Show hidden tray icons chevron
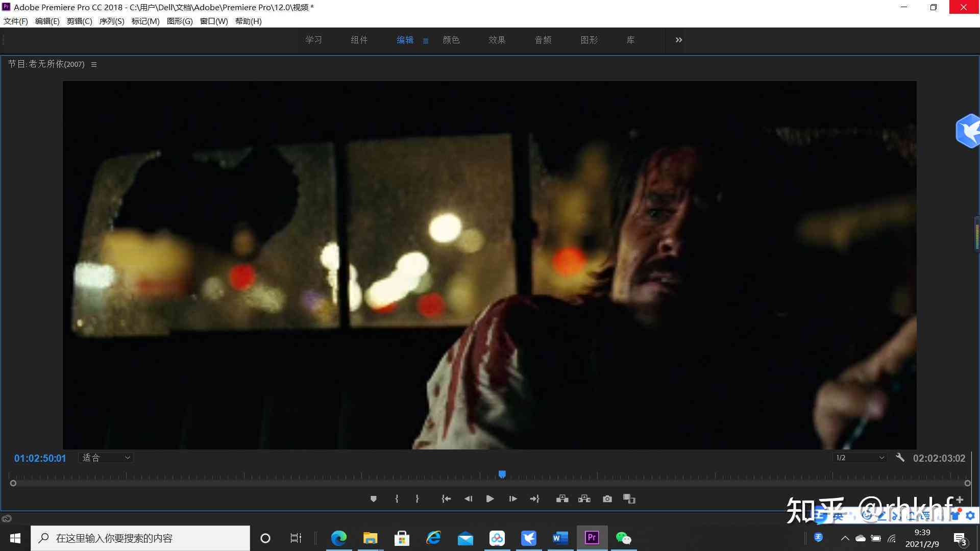 point(845,538)
